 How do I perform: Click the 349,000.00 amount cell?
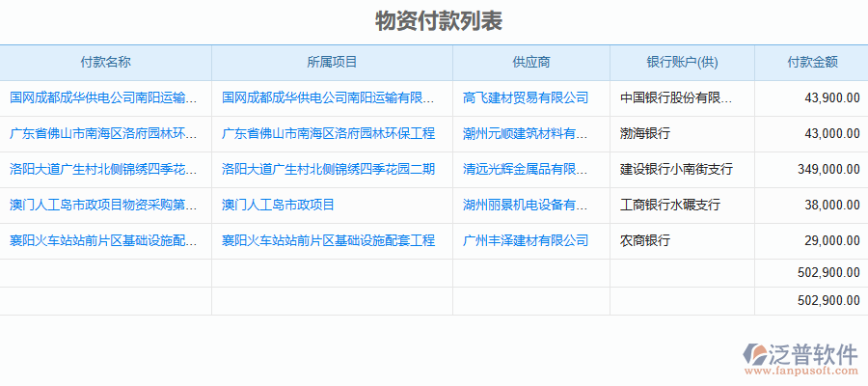tap(828, 169)
